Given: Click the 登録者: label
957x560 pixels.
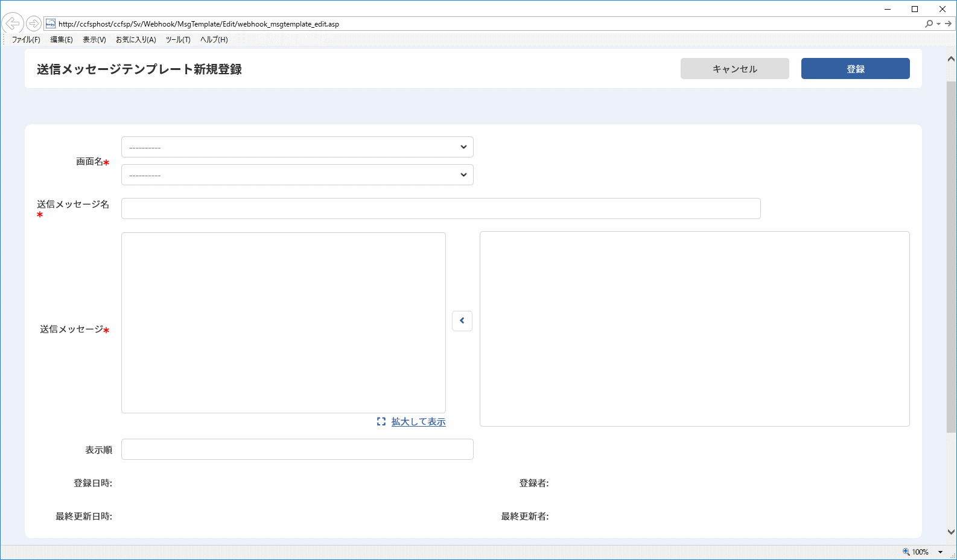Looking at the screenshot, I should 534,483.
